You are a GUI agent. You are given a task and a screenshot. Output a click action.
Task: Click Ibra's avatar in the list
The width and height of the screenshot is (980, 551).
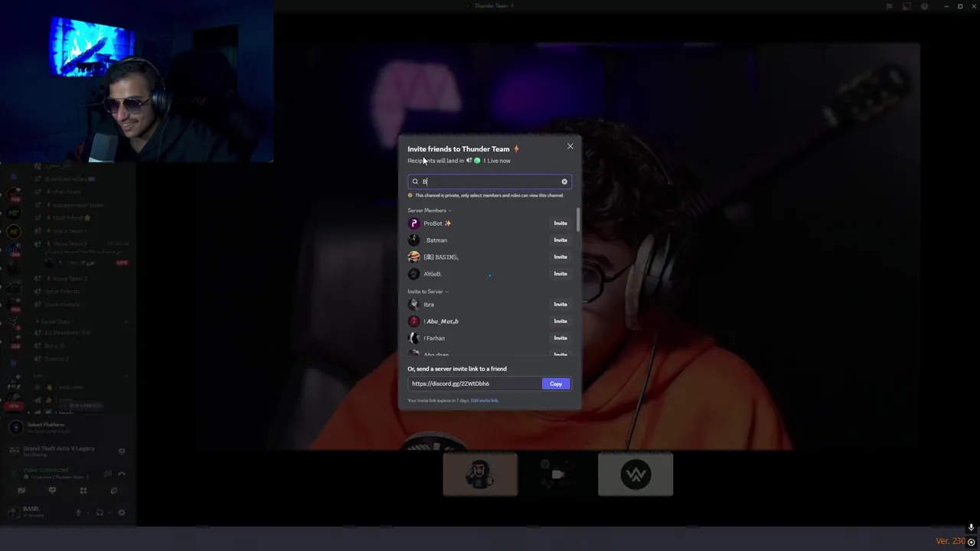[414, 305]
